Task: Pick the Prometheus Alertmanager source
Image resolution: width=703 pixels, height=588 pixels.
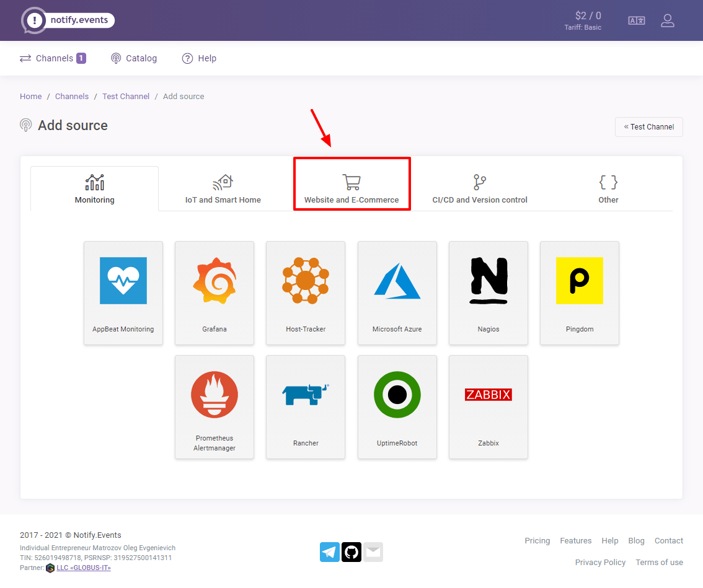Action: 214,407
